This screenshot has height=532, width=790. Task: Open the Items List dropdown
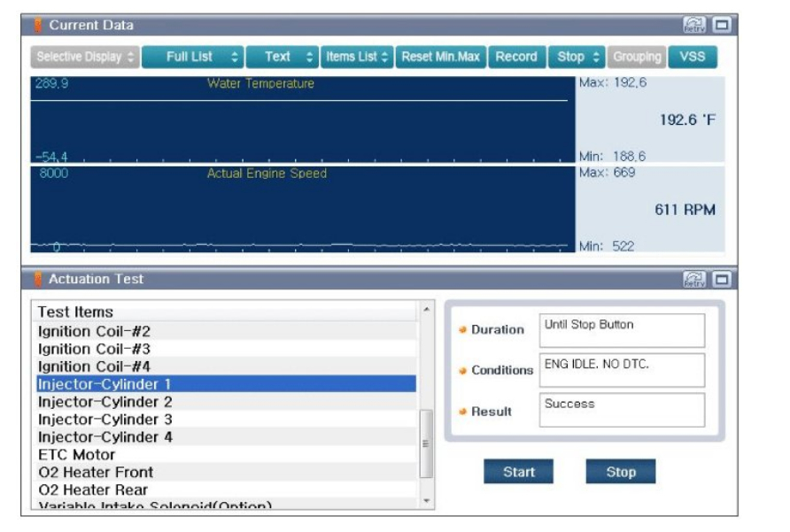pos(357,57)
